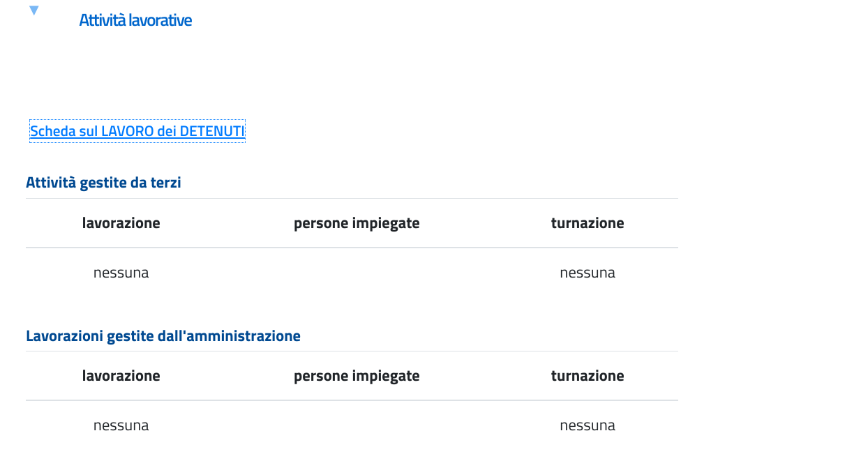Collapse the Attività lavorative section triangle

point(33,10)
